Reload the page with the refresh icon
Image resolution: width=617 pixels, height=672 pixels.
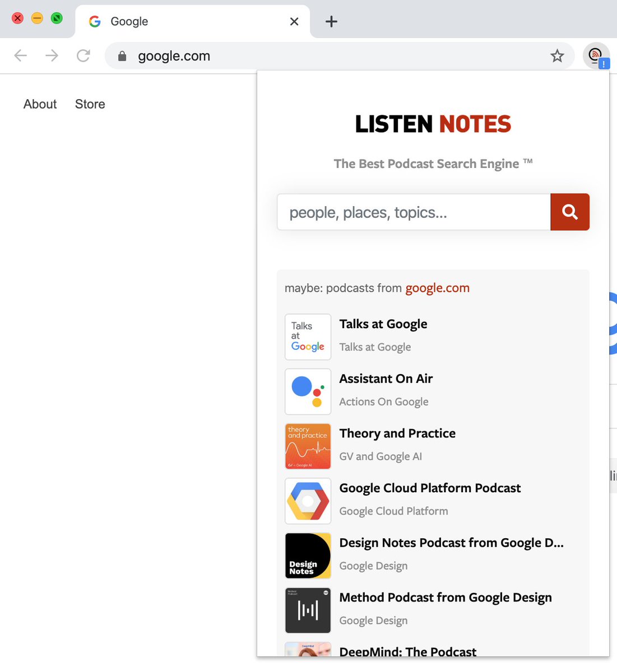point(83,55)
